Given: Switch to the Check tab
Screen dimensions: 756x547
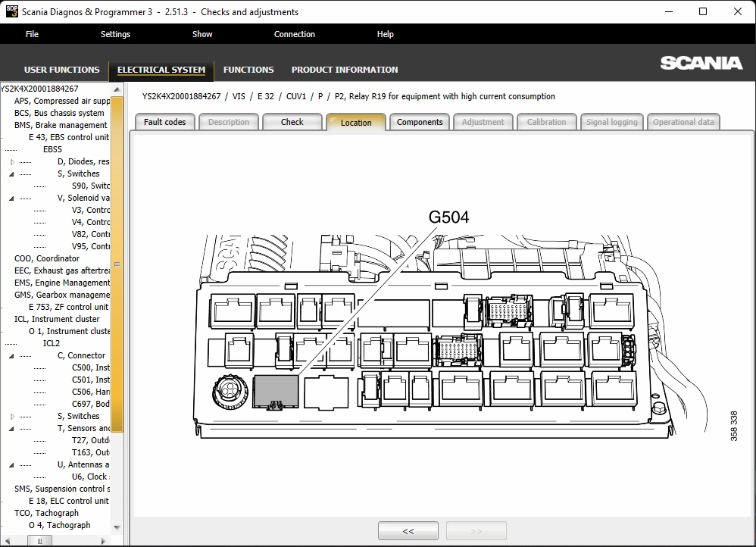Looking at the screenshot, I should coord(292,121).
